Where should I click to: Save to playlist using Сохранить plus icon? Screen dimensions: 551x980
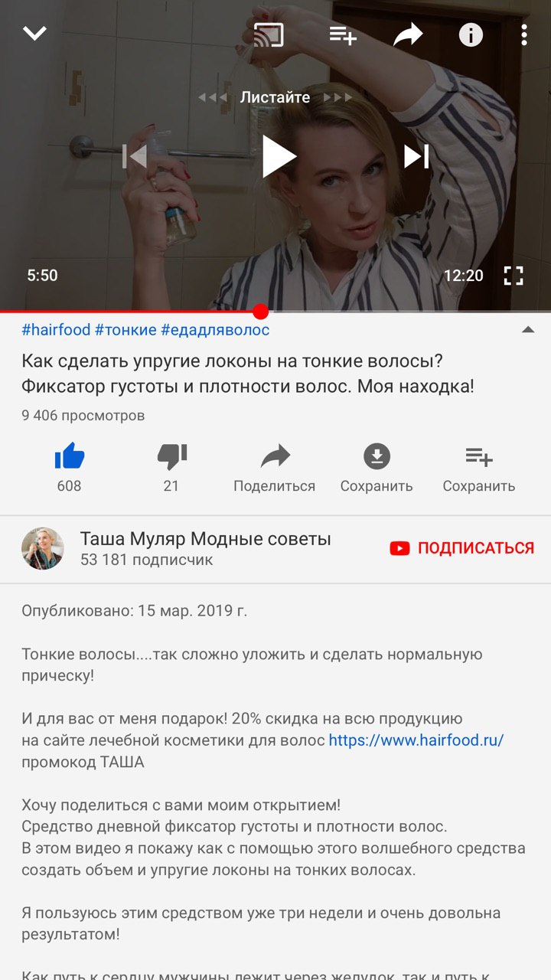pyautogui.click(x=479, y=468)
